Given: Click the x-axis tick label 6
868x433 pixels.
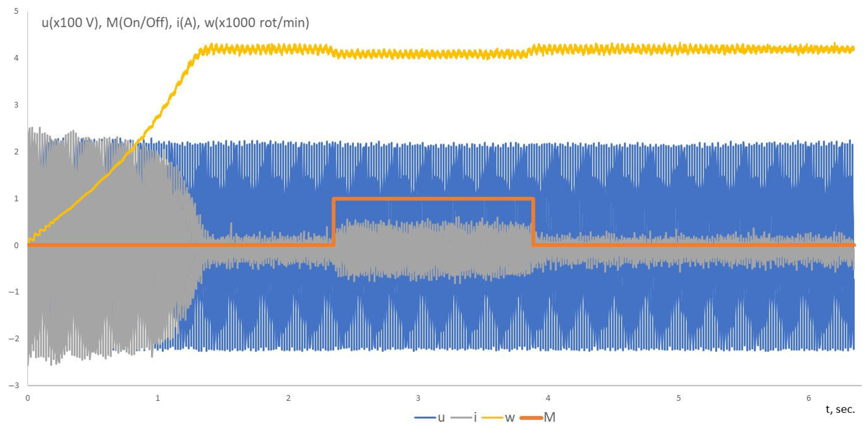Looking at the screenshot, I should (x=808, y=398).
